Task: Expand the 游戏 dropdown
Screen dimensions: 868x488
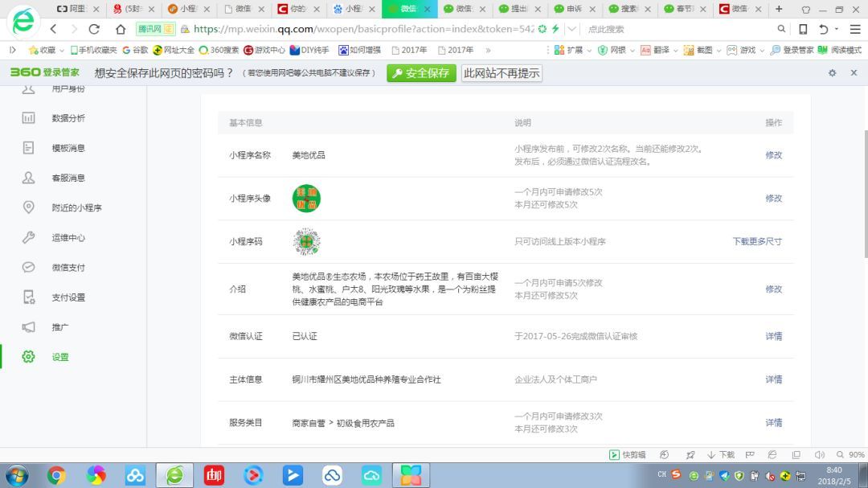Action: tap(762, 51)
